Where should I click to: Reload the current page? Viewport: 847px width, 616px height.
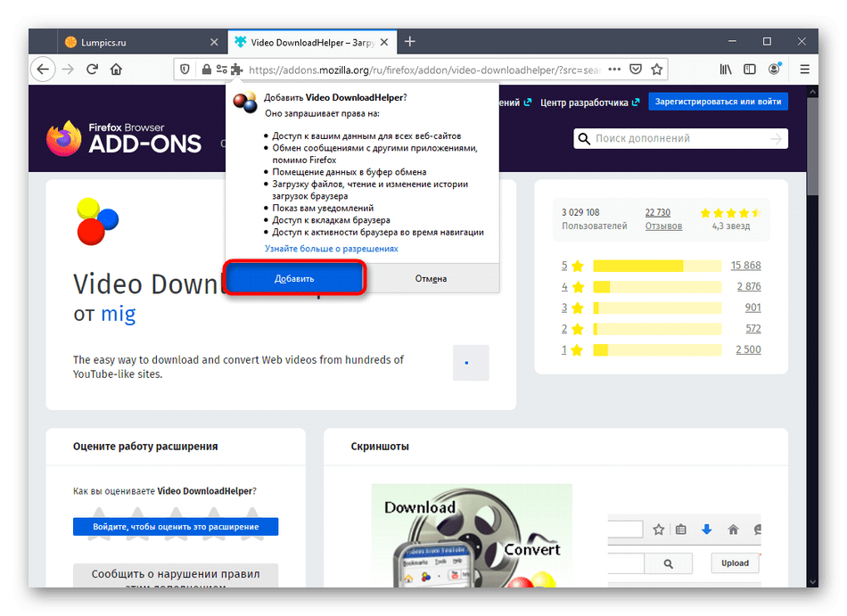93,70
